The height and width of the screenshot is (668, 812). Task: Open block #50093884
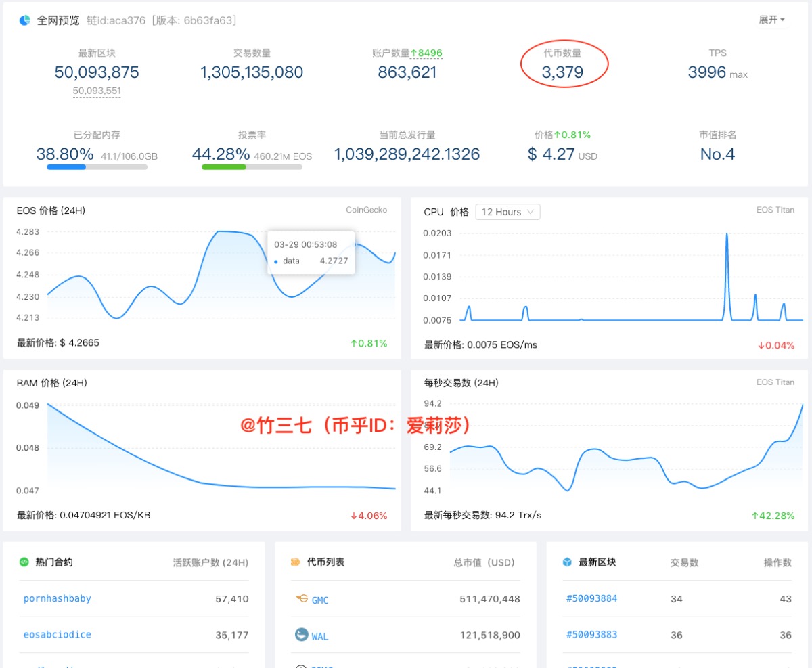(x=591, y=598)
